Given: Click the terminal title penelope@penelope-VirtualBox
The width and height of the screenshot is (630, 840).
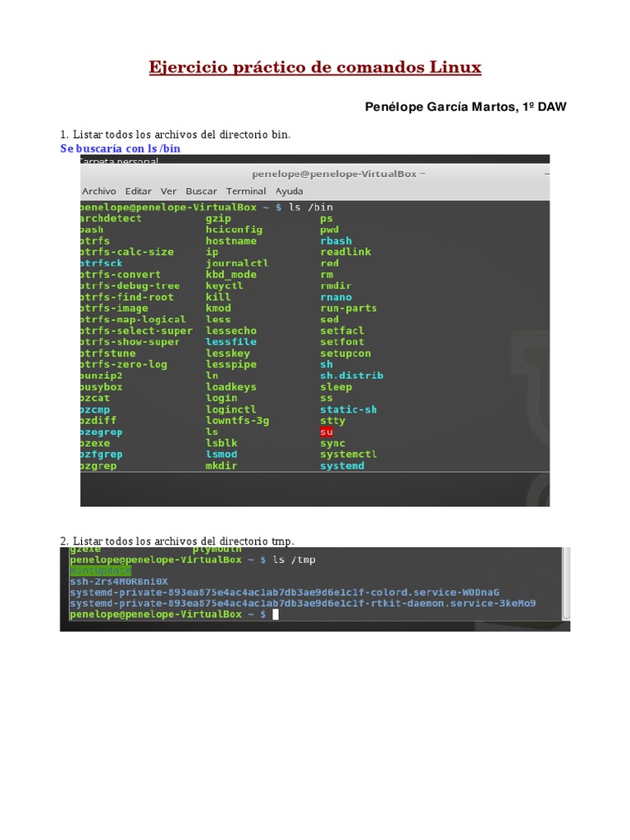Looking at the screenshot, I should click(335, 174).
